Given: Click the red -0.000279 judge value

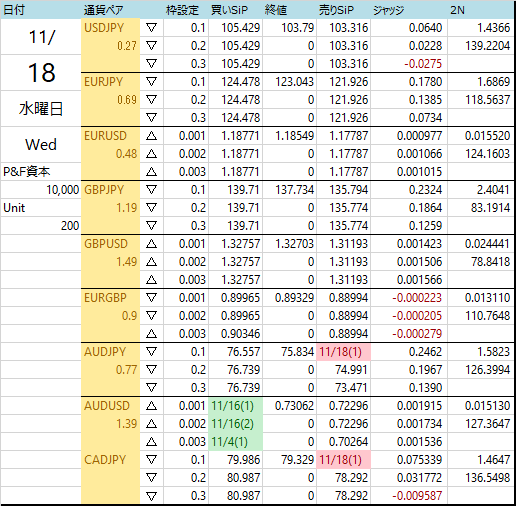Looking at the screenshot, I should click(x=417, y=334).
